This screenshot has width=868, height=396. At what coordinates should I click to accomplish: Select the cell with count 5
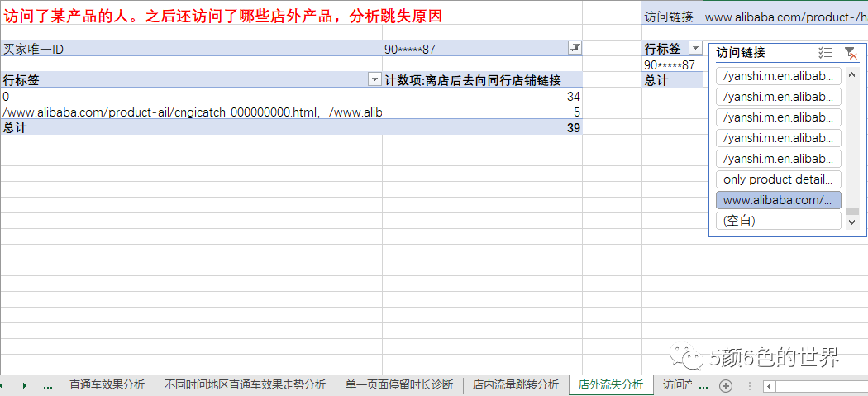pos(482,112)
